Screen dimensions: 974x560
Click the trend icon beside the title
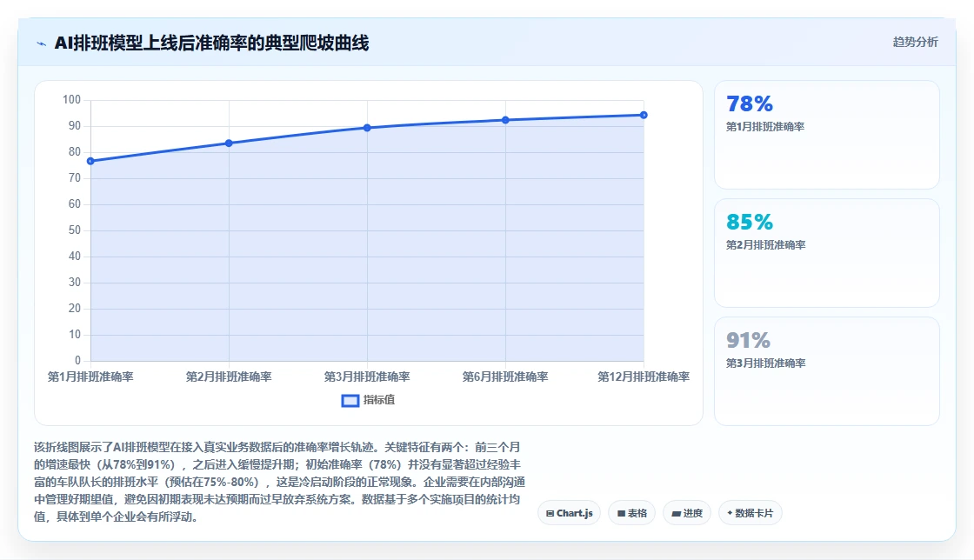pos(42,43)
